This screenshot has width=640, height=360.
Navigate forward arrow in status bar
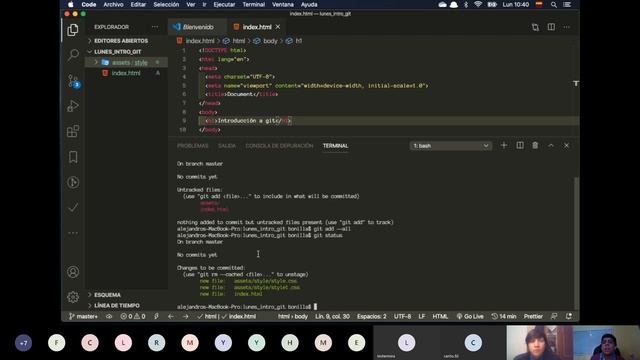coord(186,316)
